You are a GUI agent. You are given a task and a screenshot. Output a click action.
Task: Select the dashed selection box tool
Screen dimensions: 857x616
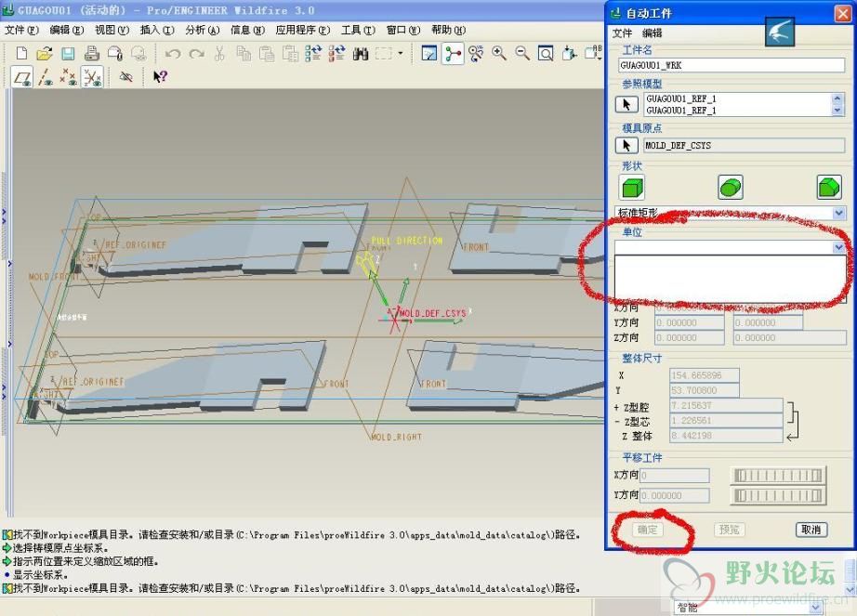(384, 54)
